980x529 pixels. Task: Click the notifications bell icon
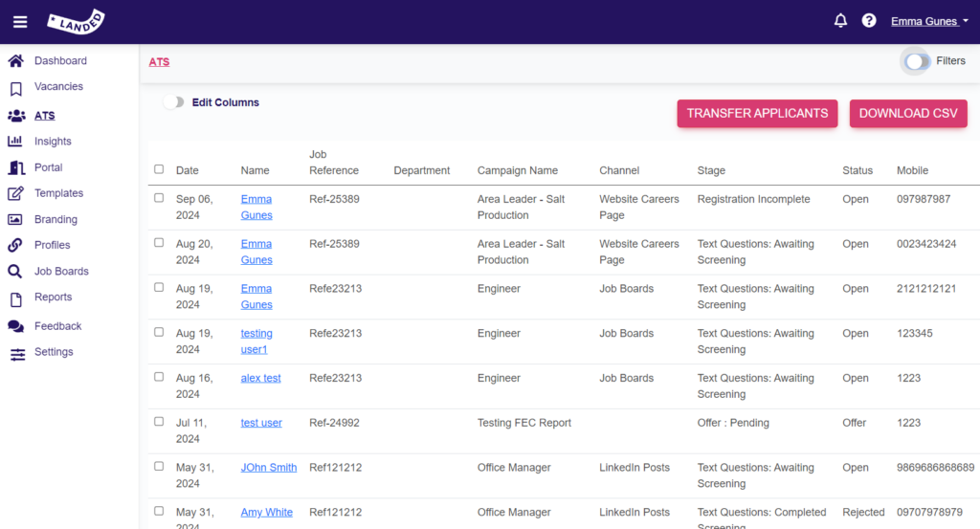[x=840, y=21]
